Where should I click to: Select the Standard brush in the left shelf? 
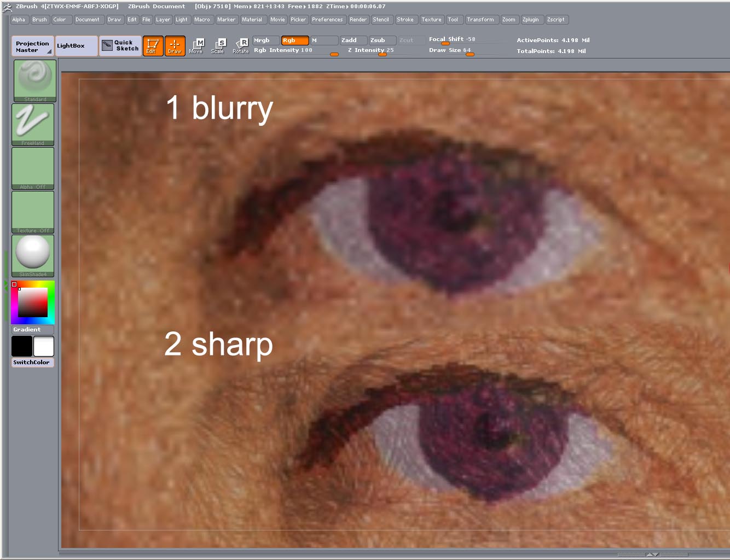32,79
